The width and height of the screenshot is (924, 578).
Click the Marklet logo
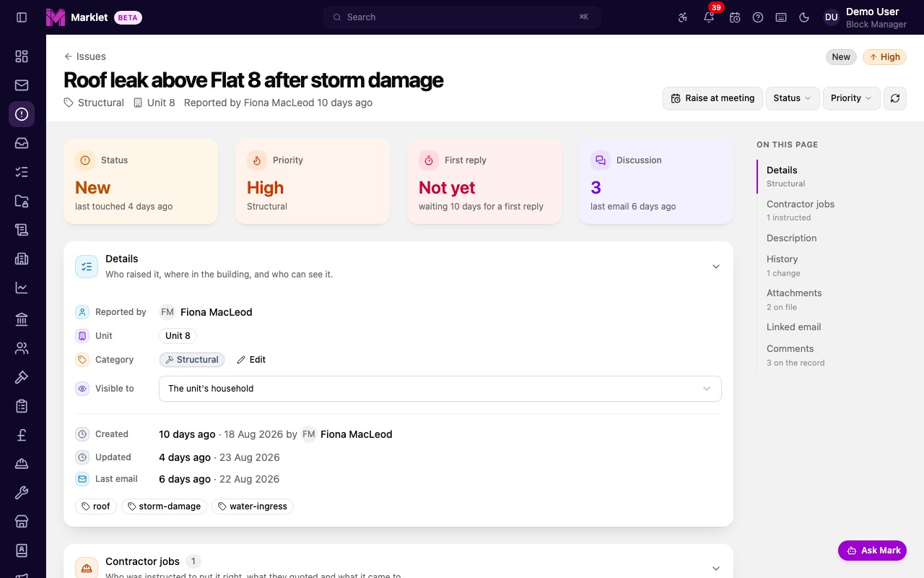point(77,17)
